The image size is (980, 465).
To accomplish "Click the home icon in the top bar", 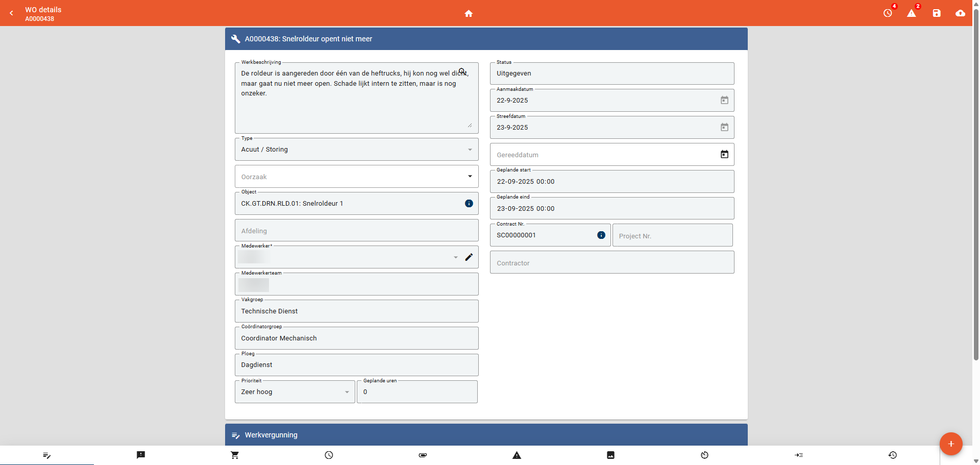I will 469,13.
